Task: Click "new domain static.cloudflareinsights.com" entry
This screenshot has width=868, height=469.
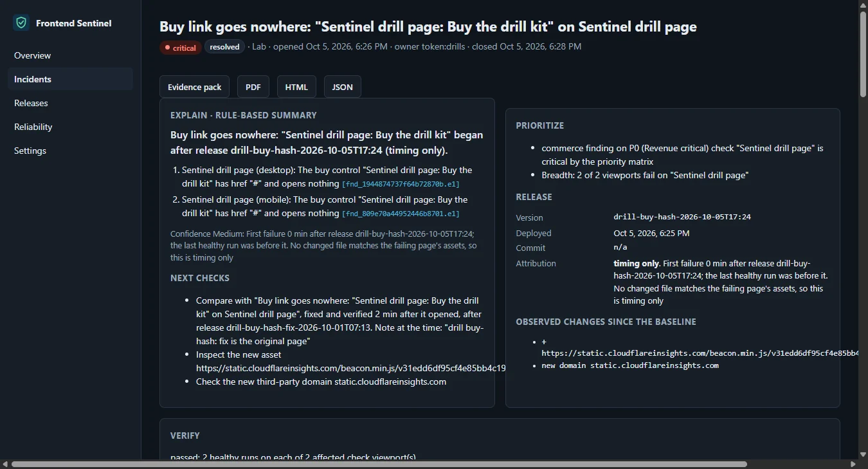Action: click(x=630, y=365)
